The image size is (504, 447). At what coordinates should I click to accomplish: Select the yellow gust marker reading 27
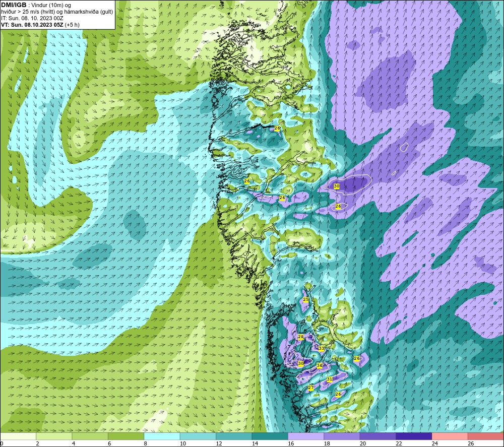point(311,388)
